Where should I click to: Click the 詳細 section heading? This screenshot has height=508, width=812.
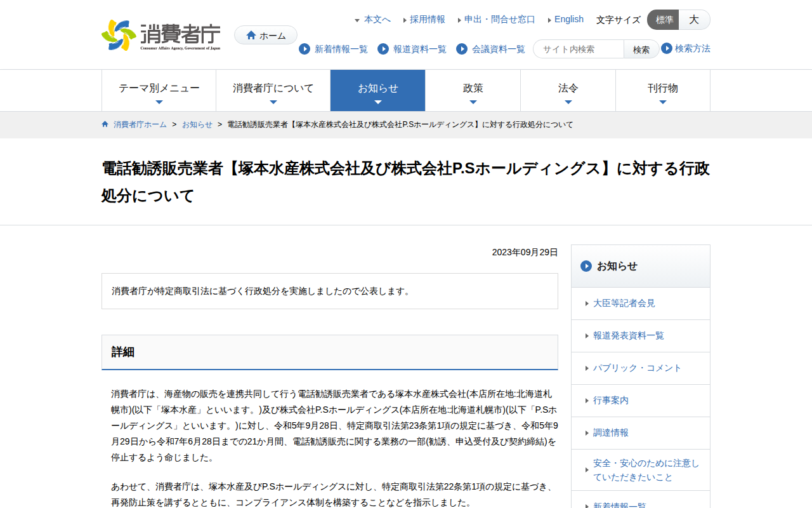pos(330,352)
